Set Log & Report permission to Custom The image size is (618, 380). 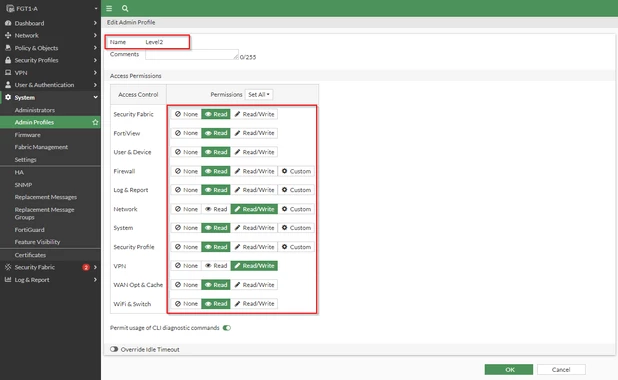tap(296, 190)
